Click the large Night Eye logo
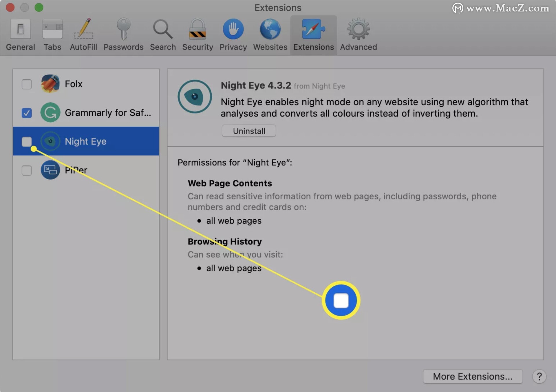This screenshot has width=556, height=392. point(195,96)
